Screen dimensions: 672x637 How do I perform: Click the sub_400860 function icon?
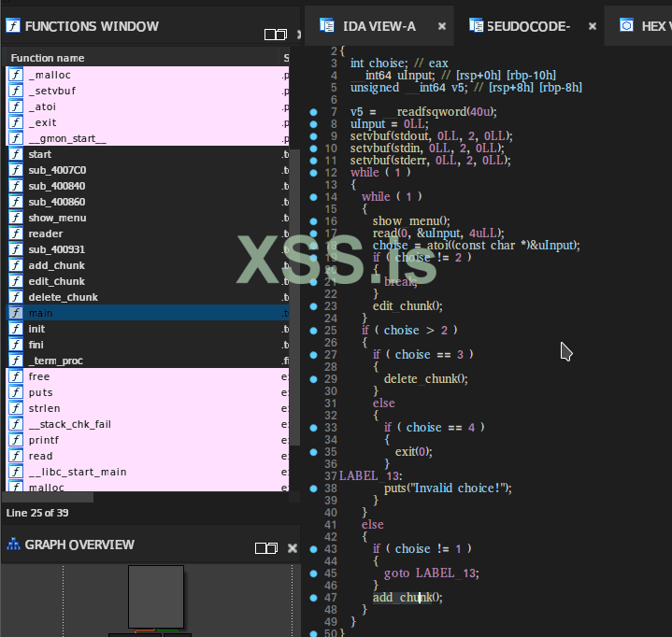[x=16, y=202]
